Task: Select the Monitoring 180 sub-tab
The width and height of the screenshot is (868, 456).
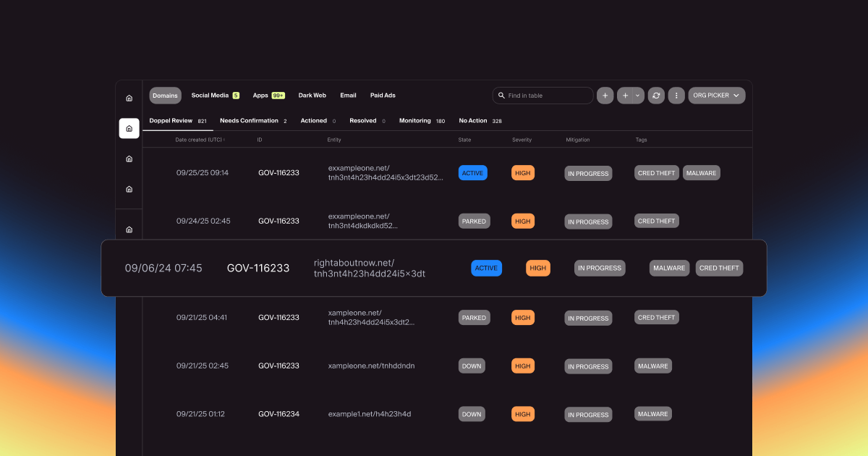Action: point(422,121)
